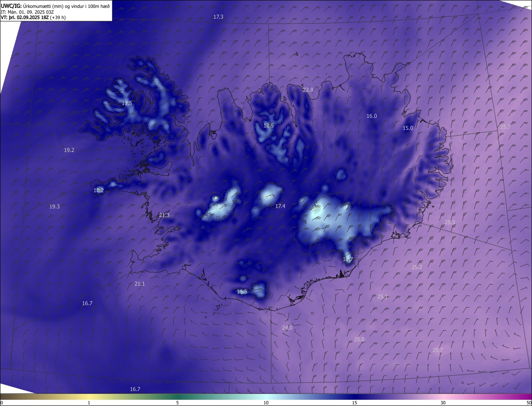Screen dimensions: 532x406
Task: Select the 22.8 value on the map
Action: [308, 90]
